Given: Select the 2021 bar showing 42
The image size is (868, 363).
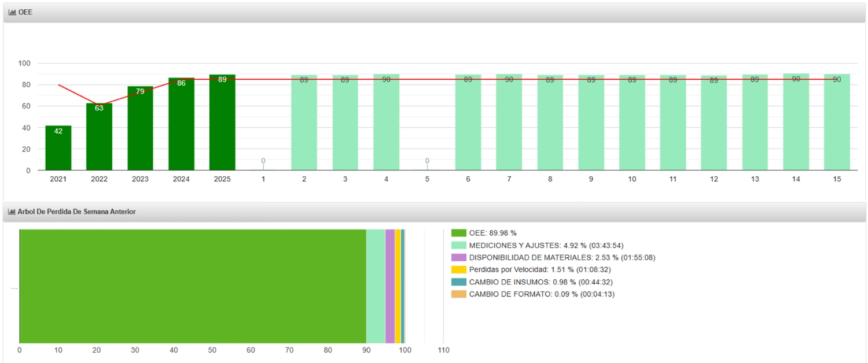Looking at the screenshot, I should point(58,148).
